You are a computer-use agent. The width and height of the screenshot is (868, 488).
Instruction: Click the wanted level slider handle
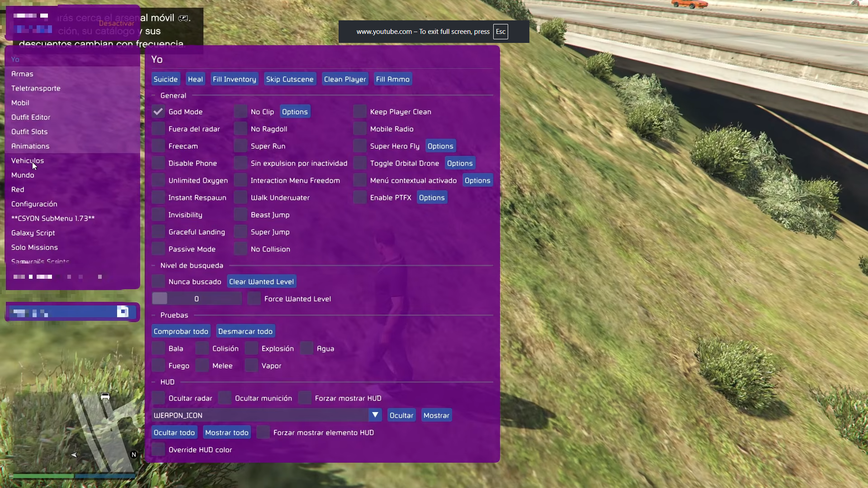(x=160, y=299)
